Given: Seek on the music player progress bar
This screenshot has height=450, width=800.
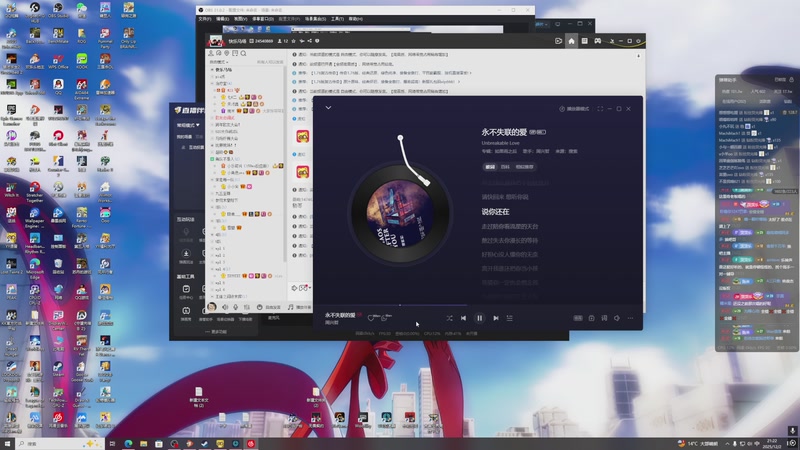Looking at the screenshot, I should (x=478, y=305).
